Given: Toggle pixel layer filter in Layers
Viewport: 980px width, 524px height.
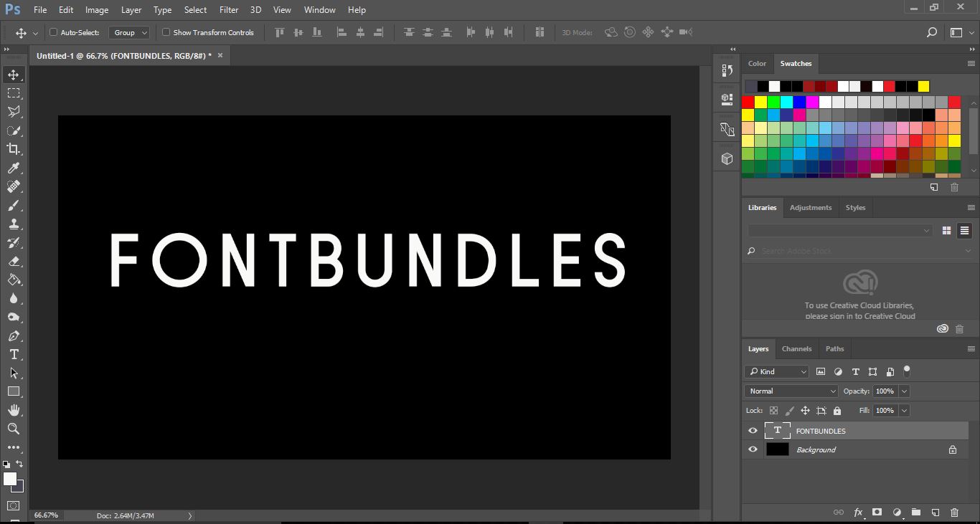Looking at the screenshot, I should (x=821, y=371).
